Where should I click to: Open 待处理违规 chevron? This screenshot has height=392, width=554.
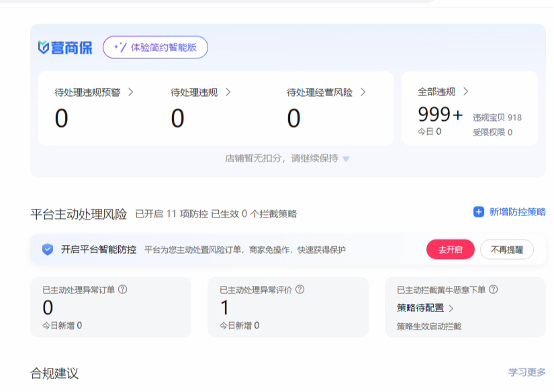click(228, 92)
